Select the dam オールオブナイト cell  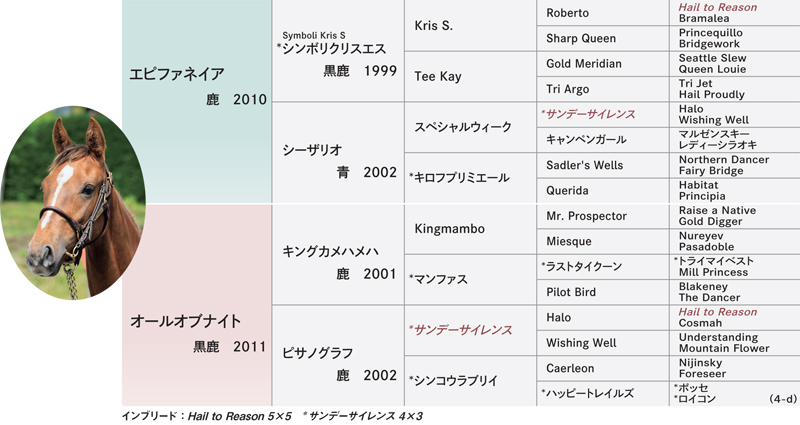tap(196, 305)
